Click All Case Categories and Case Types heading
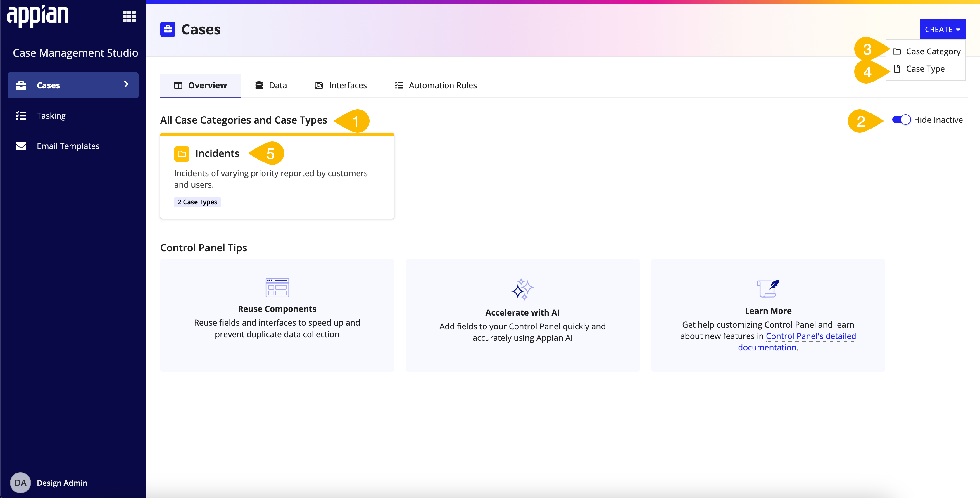The image size is (980, 498). click(x=244, y=120)
